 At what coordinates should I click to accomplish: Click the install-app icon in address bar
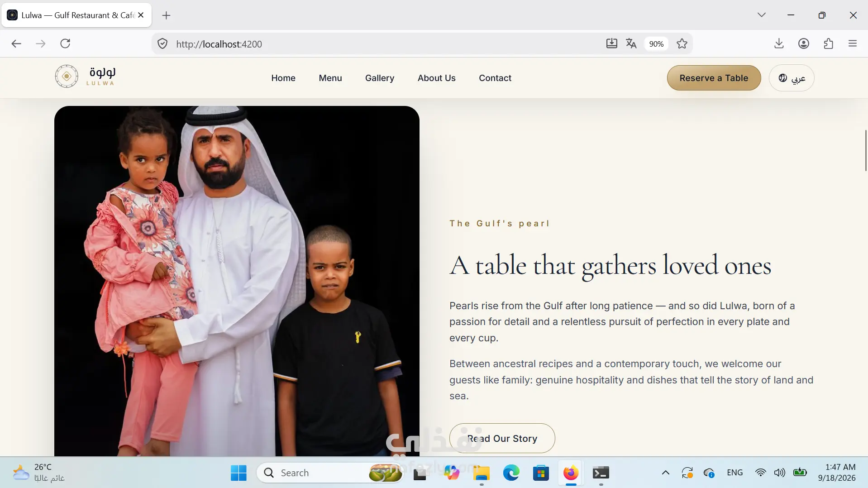click(x=611, y=43)
